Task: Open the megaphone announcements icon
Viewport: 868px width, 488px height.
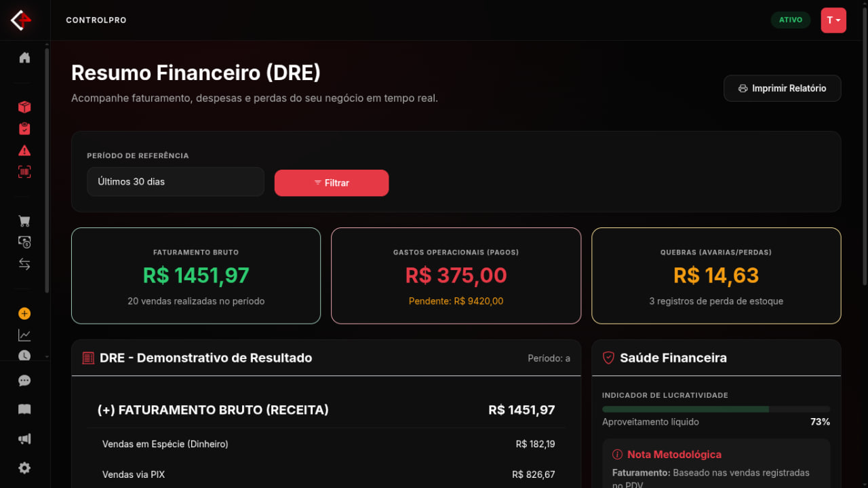Action: point(24,439)
